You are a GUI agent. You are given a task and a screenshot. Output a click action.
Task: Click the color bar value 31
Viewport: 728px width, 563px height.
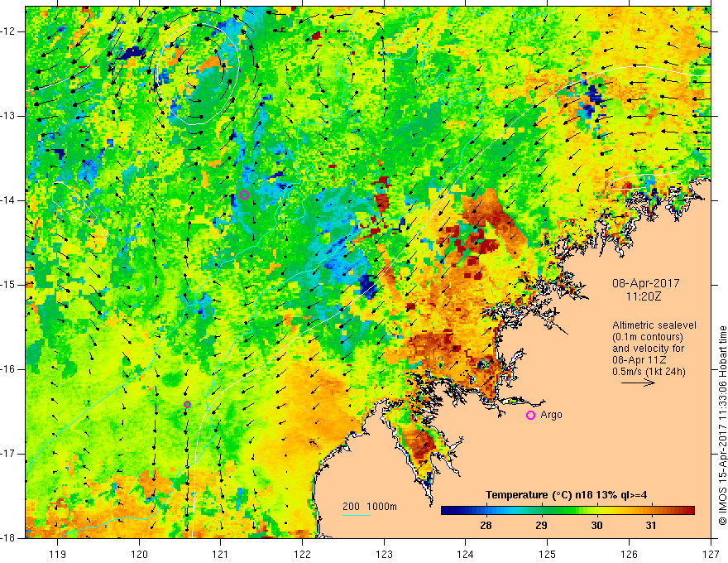coord(651,526)
